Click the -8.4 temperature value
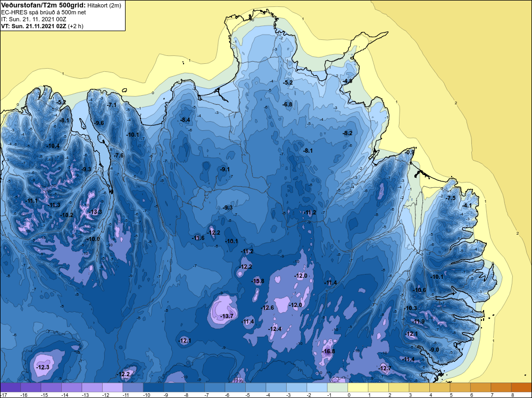Viewport: 532px width, 398px height. tap(185, 120)
